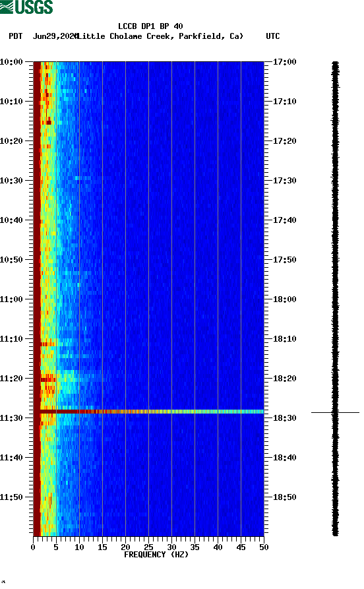Click the 'Little Cholame Creek, Parkfield, Ca' text
Screen dimensions: 364x589
[x=160, y=36]
